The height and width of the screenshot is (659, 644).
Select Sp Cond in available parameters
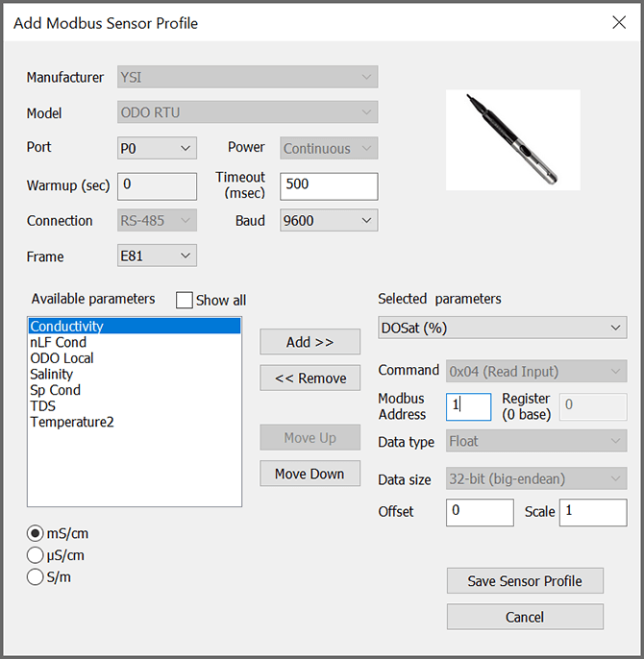tap(135, 390)
